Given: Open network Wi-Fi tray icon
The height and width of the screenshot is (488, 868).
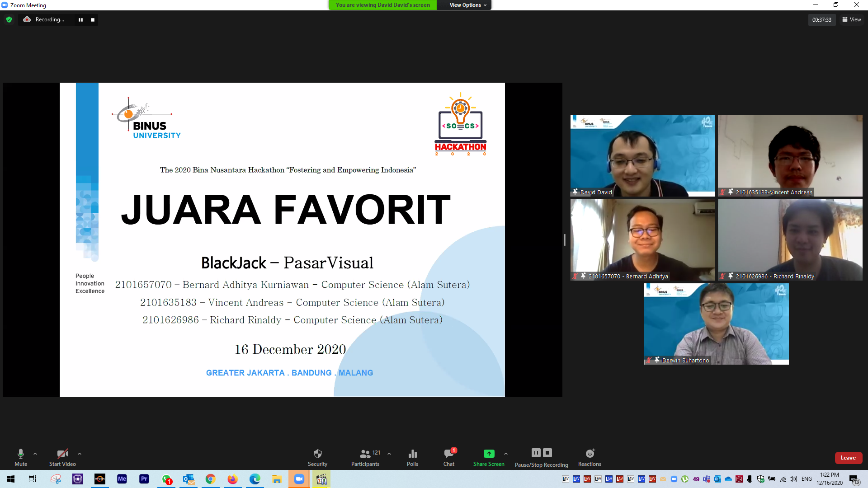Looking at the screenshot, I should (783, 479).
